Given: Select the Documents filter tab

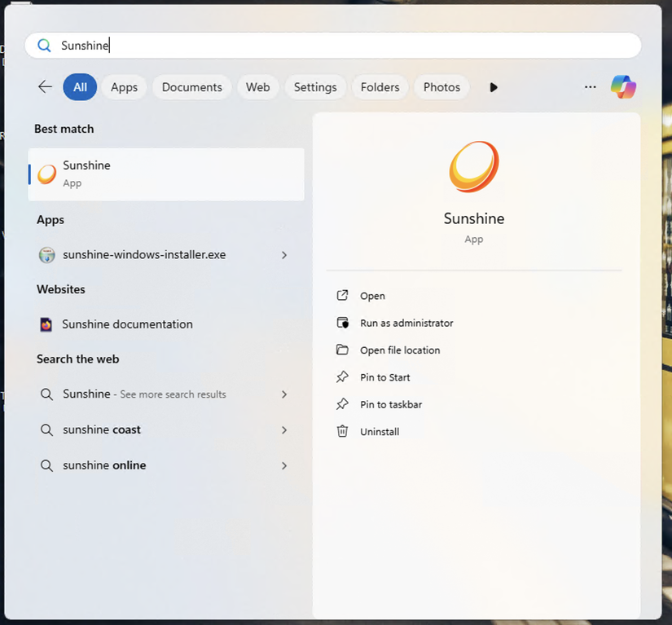Looking at the screenshot, I should pos(192,87).
